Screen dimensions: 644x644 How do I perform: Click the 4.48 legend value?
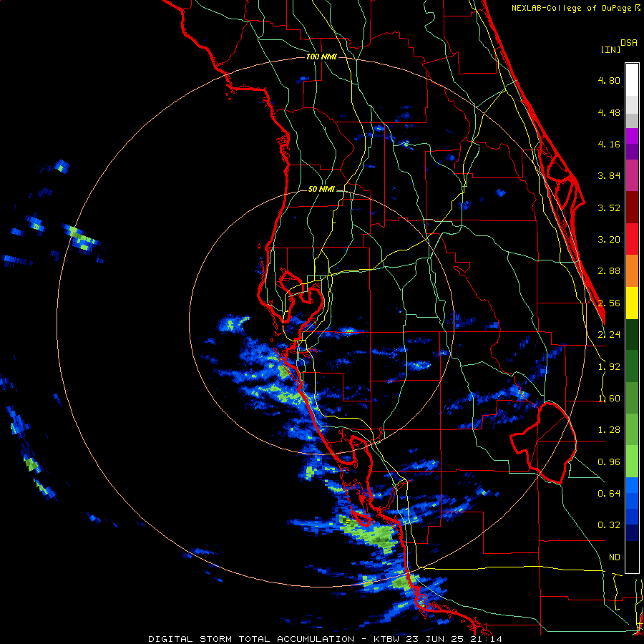pos(609,112)
